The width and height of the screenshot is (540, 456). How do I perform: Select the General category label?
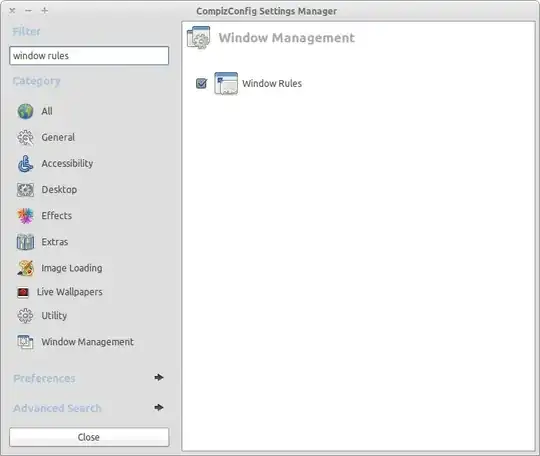(x=58, y=137)
